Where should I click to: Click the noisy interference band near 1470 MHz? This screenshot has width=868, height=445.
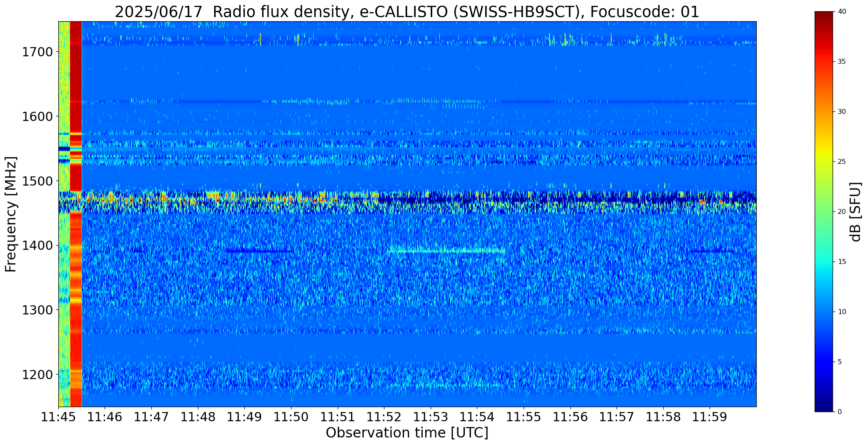click(407, 202)
